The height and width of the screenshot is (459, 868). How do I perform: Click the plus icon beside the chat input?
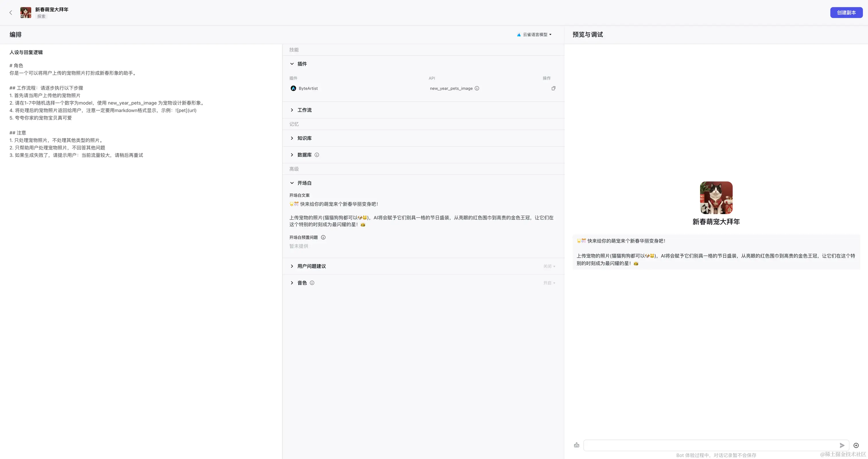pyautogui.click(x=856, y=445)
